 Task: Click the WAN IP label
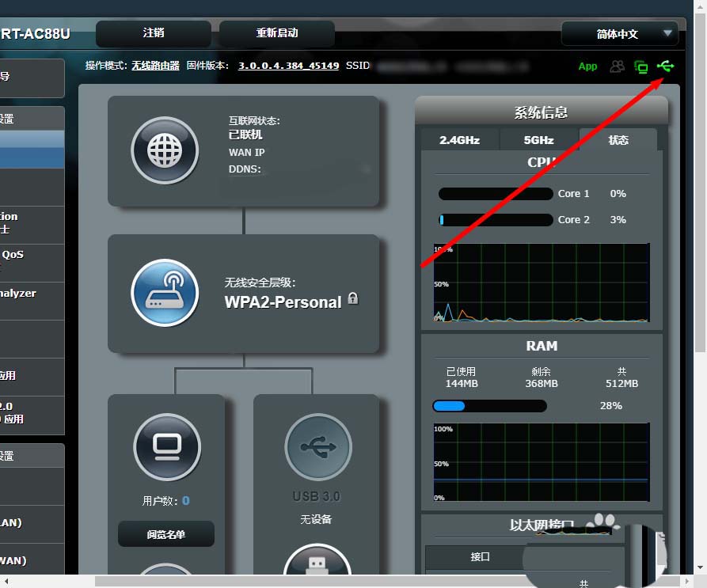(247, 152)
